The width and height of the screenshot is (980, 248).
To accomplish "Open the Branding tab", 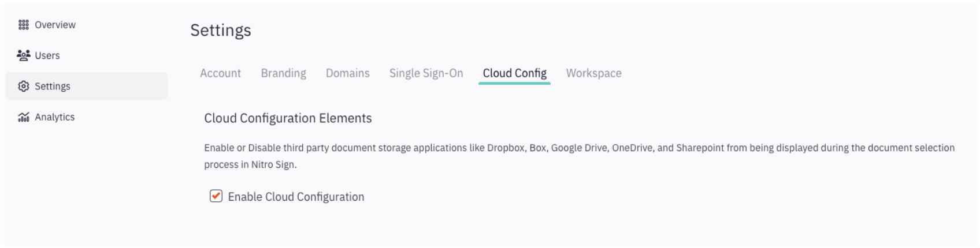I will click(283, 73).
